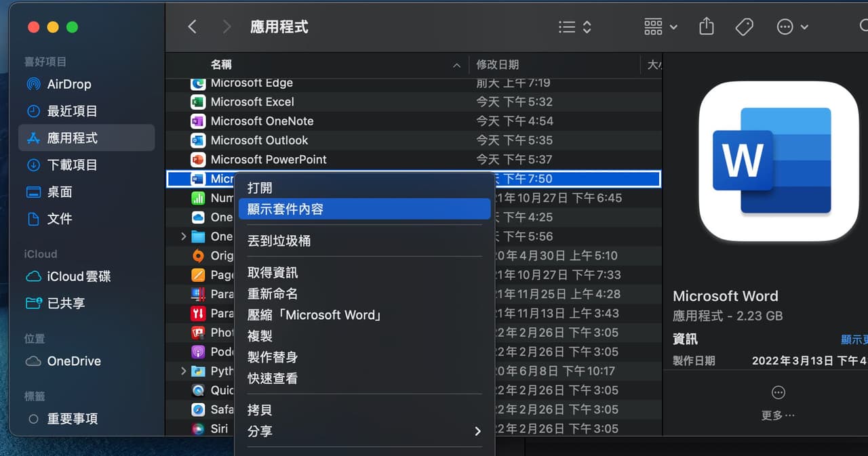Click the Podcasts app icon in list
Viewport: 868px width, 456px height.
198,352
